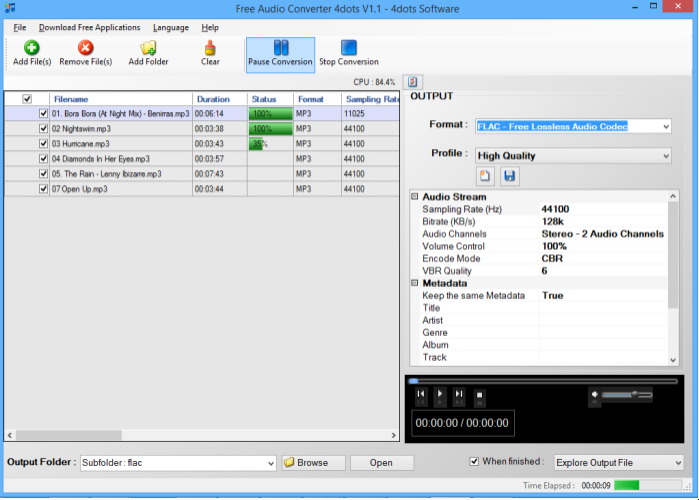Viewport: 699px width, 500px height.
Task: Click the Keep the same Metadata True value
Action: point(552,295)
